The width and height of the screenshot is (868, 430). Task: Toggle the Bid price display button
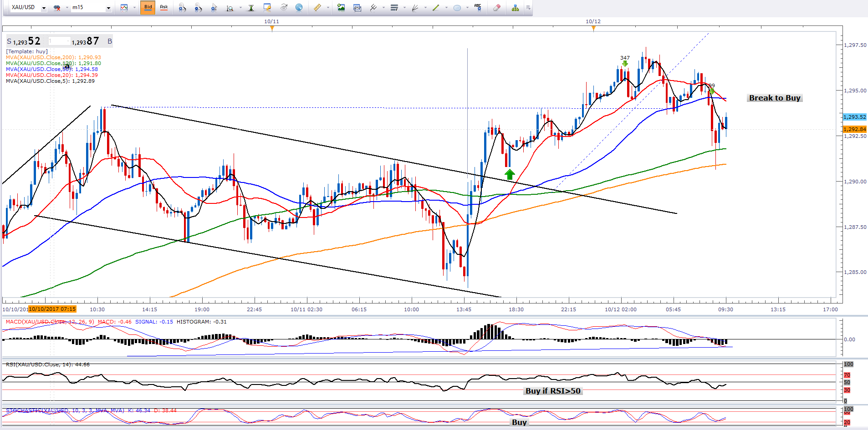tap(148, 7)
